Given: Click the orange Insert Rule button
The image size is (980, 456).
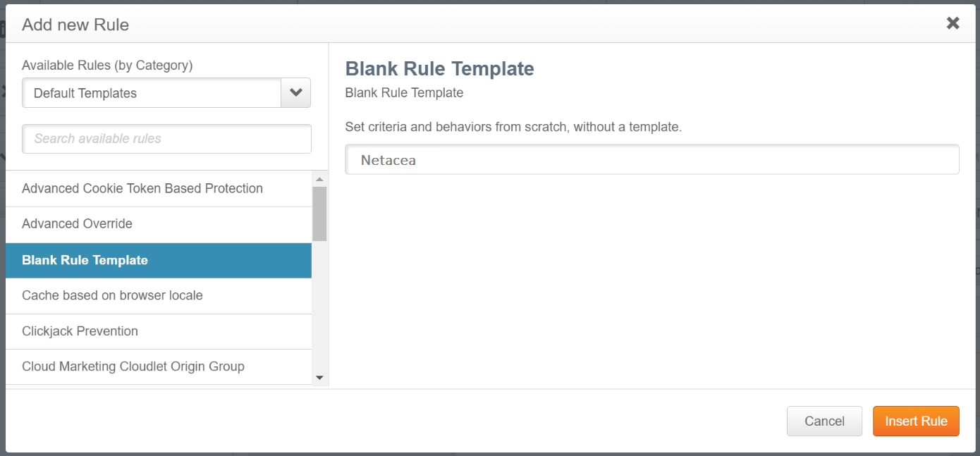Looking at the screenshot, I should 916,421.
